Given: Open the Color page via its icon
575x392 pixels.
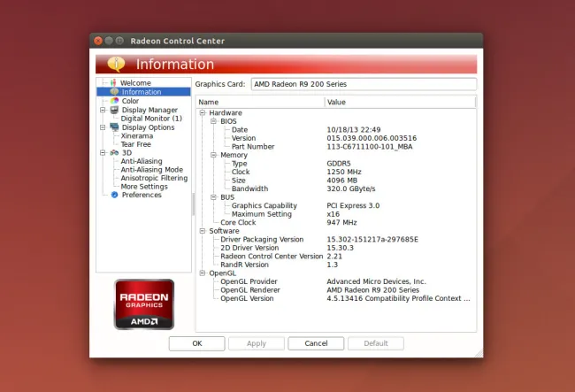Looking at the screenshot, I should point(113,101).
